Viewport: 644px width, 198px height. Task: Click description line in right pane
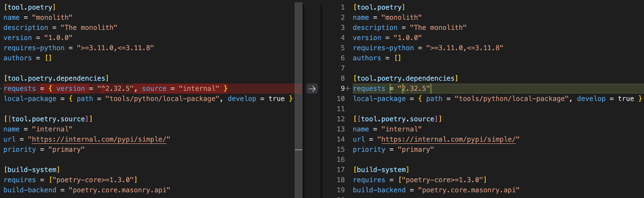coord(410,28)
